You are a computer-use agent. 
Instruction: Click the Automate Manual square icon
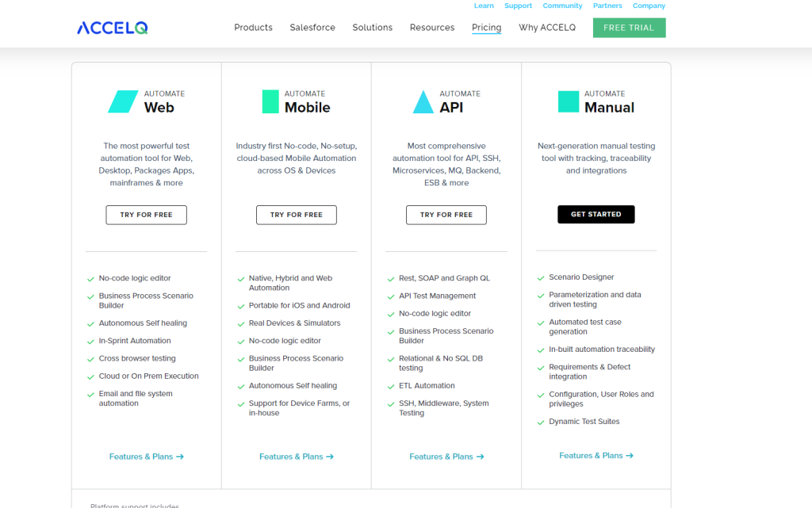(569, 101)
